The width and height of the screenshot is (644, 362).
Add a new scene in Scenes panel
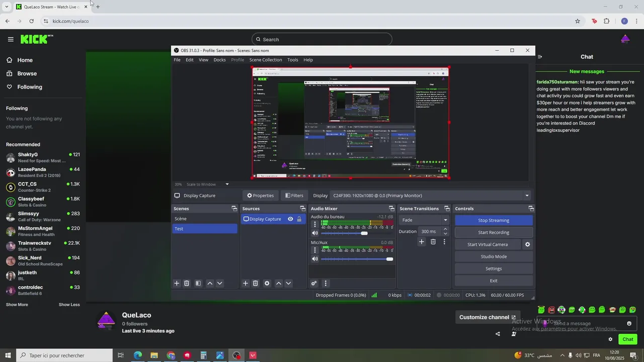point(177,283)
